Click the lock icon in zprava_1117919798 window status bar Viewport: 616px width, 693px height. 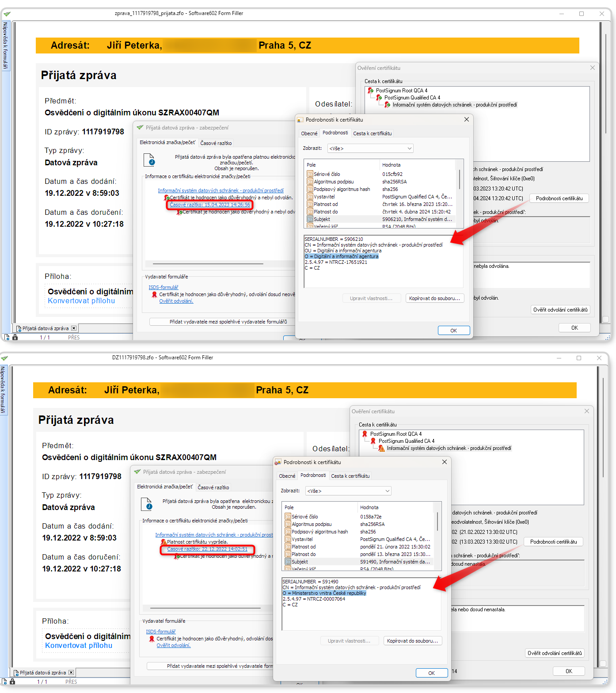point(15,337)
